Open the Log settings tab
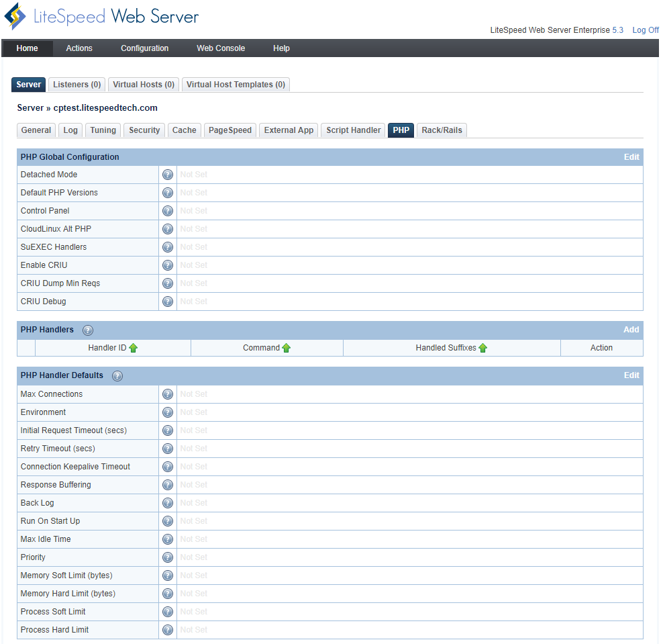Viewport: 663px width, 644px height. 70,130
